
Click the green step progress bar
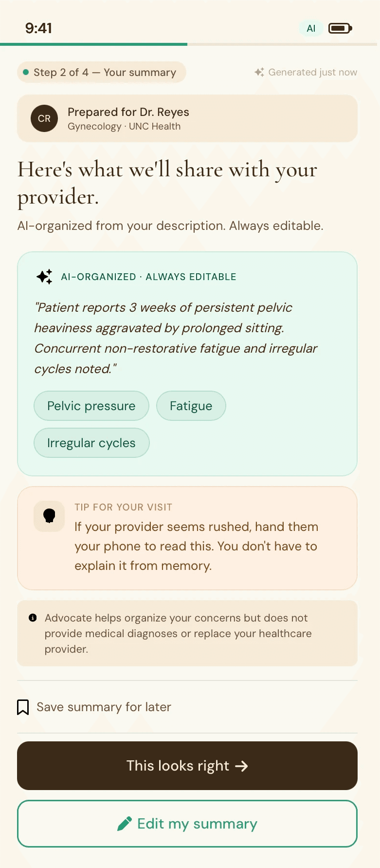[93, 44]
